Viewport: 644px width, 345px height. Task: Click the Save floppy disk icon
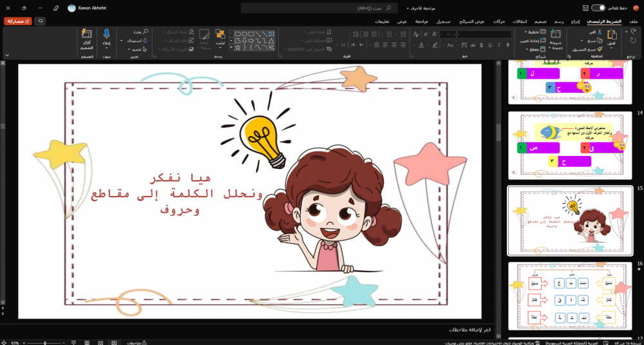tap(585, 8)
